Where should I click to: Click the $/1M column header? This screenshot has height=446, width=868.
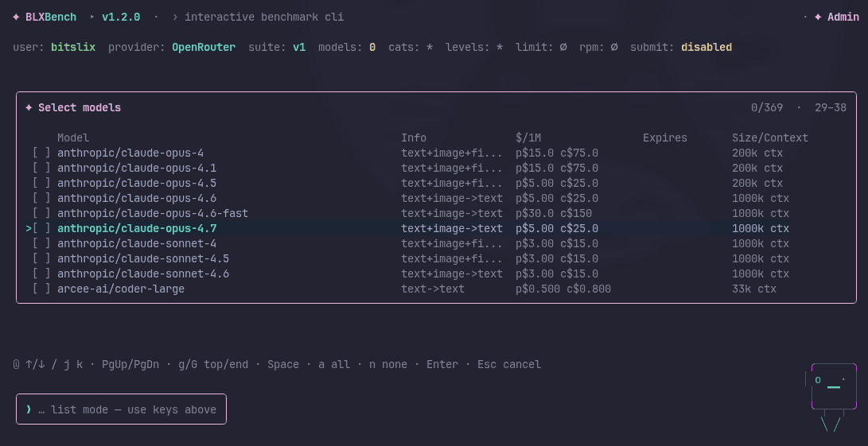point(528,138)
